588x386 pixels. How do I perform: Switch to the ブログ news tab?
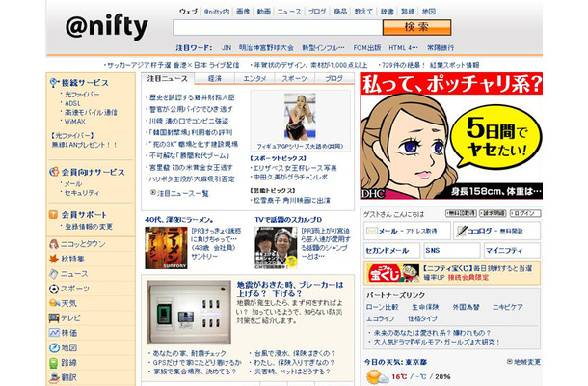tap(334, 79)
